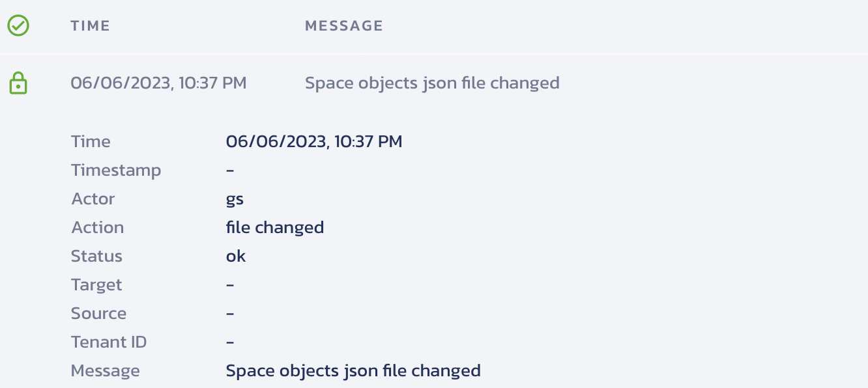Click the Target field label
The image size is (868, 388).
coord(96,284)
